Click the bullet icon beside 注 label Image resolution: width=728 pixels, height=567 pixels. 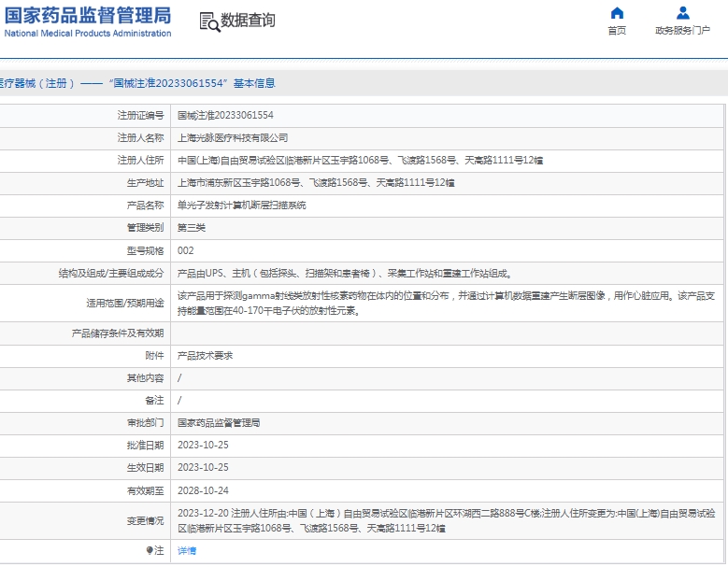(150, 551)
